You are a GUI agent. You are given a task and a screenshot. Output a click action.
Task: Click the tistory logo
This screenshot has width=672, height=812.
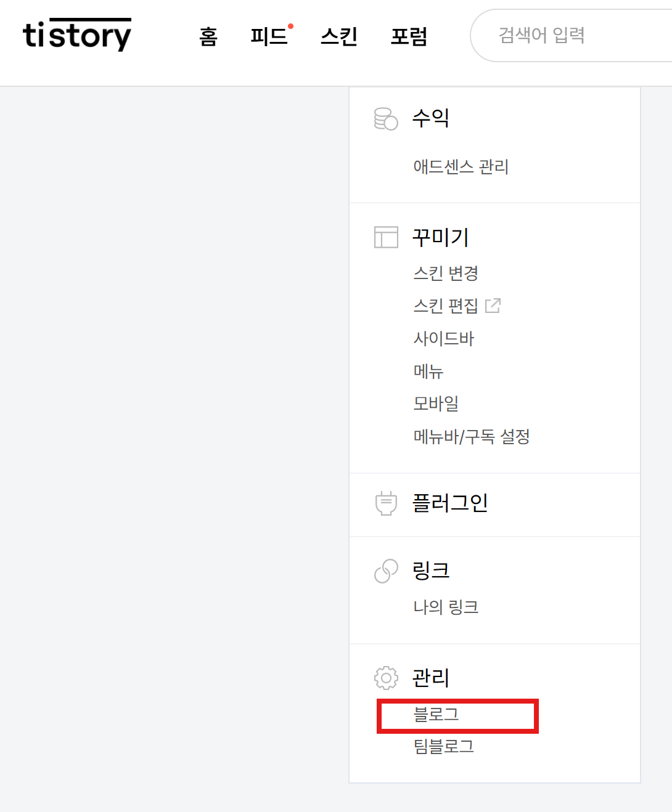(x=76, y=35)
